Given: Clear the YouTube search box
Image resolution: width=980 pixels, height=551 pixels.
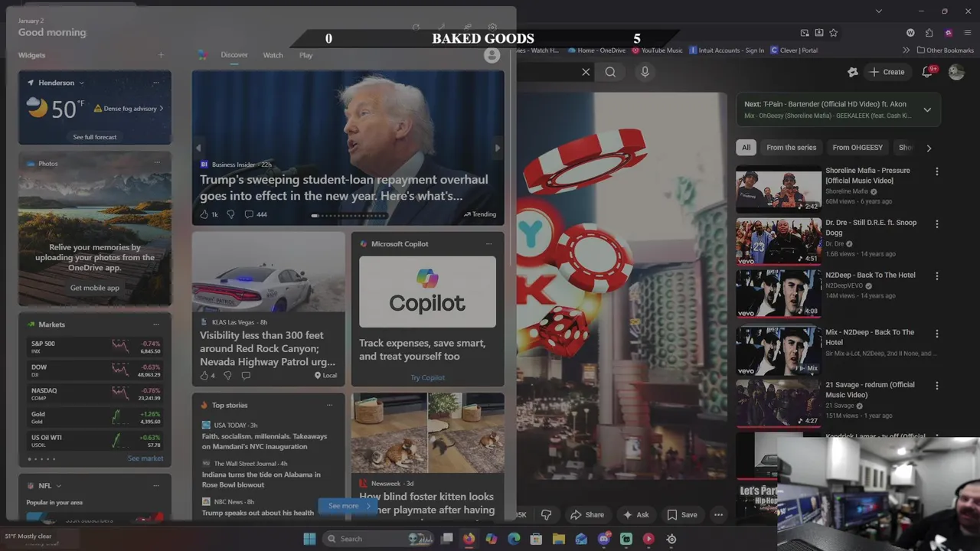Looking at the screenshot, I should (586, 72).
